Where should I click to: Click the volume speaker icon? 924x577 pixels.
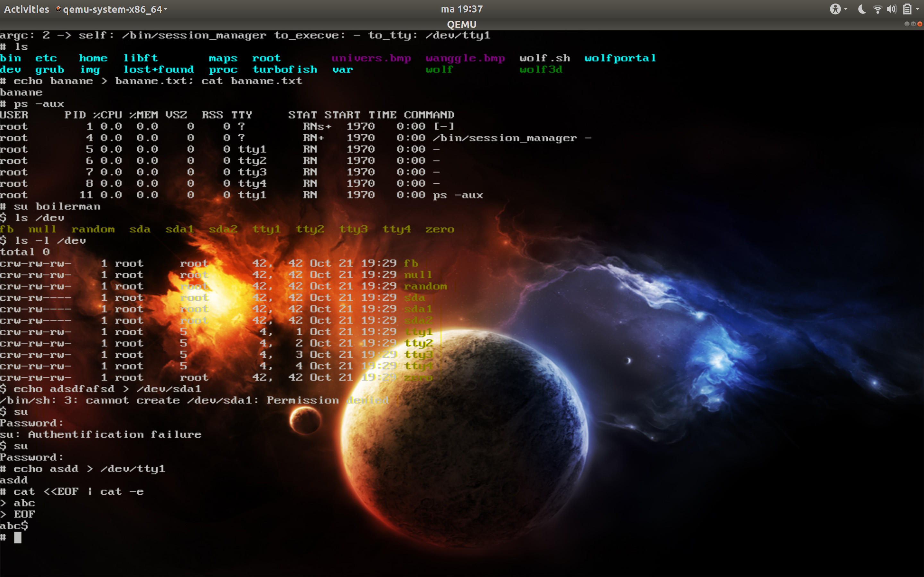[892, 9]
